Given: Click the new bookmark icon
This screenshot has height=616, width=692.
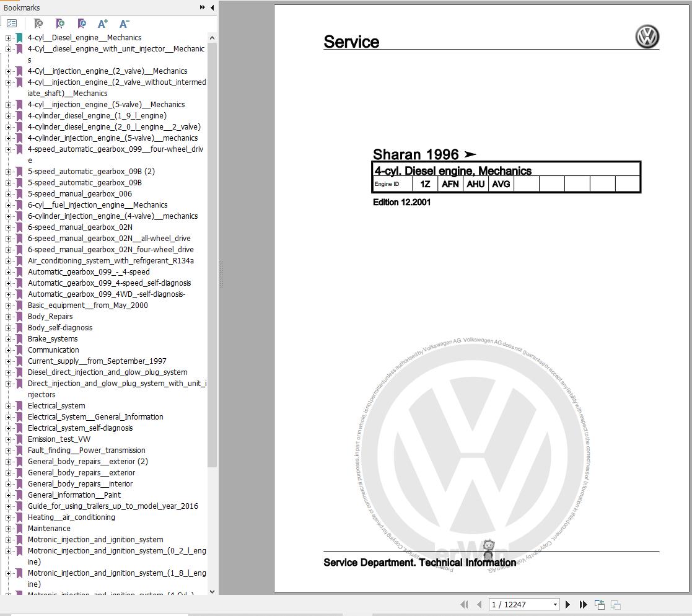Looking at the screenshot, I should tap(60, 24).
